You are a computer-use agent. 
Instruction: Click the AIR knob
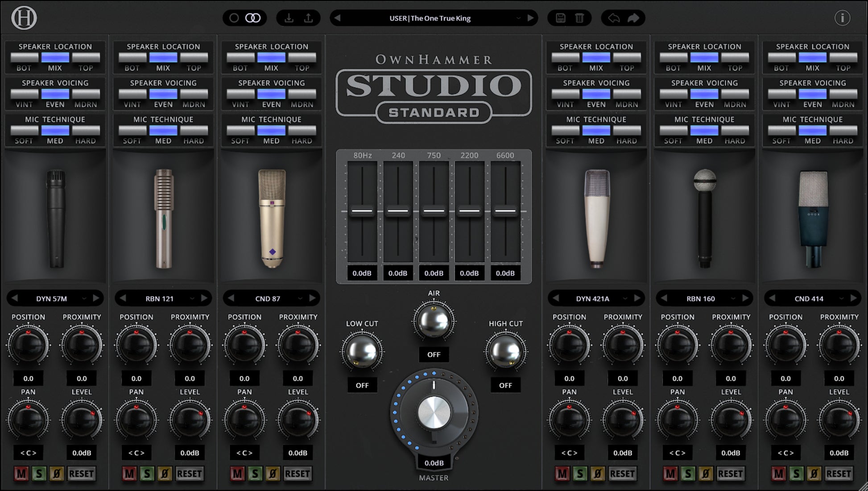(x=434, y=321)
